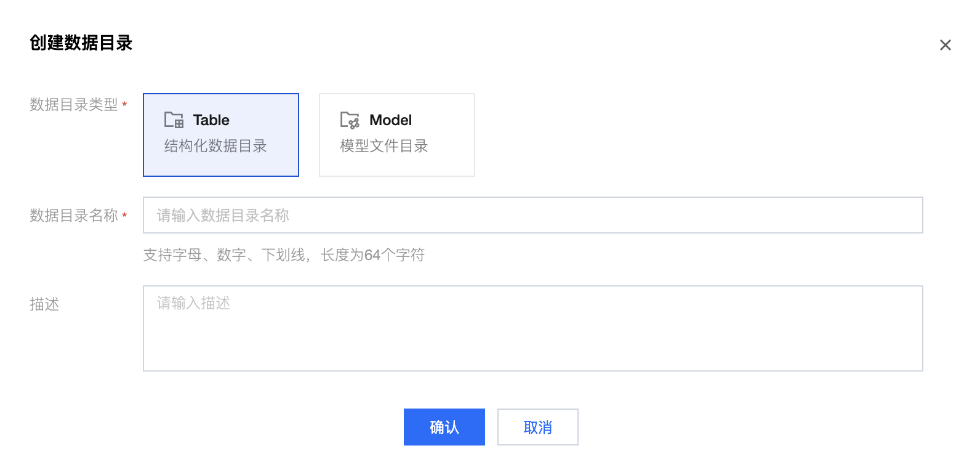
Task: Click the 描述 field label
Action: pyautogui.click(x=44, y=304)
